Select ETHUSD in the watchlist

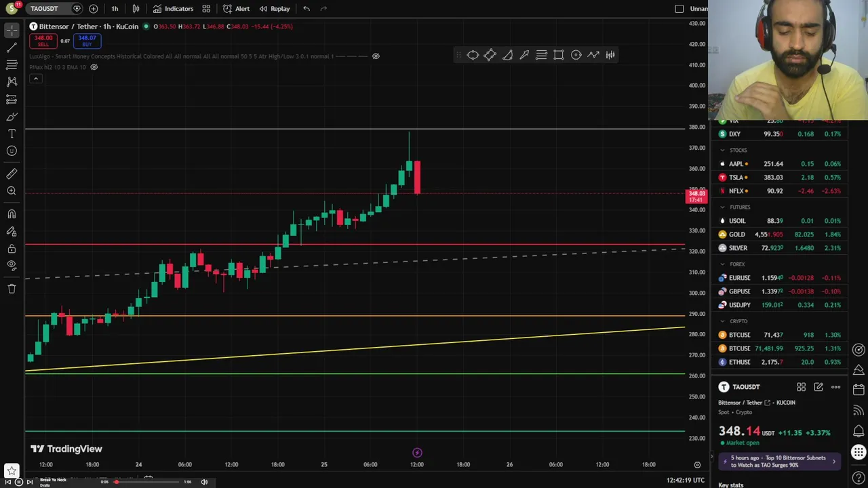tap(780, 362)
